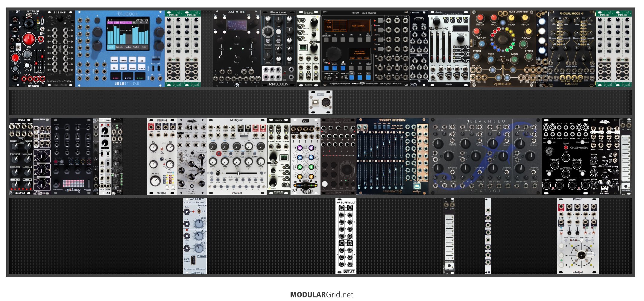Switch to the Vol tab on bluebox screen
The image size is (644, 301).
point(111,47)
